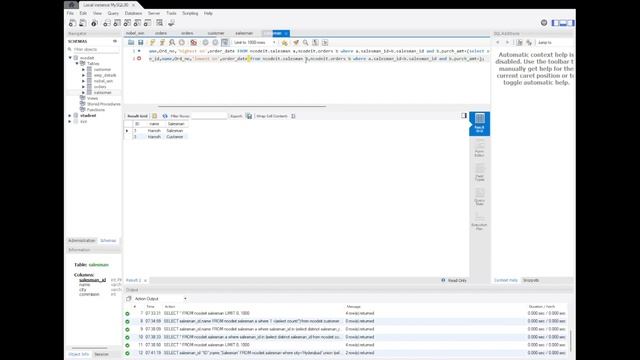Collapse the Tables node

coord(77,64)
